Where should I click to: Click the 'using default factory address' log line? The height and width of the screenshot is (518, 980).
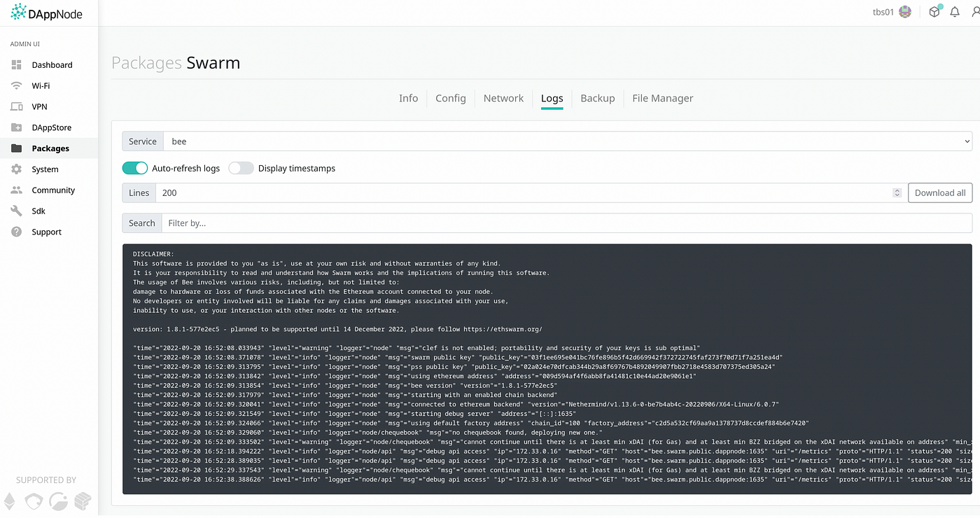(471, 423)
